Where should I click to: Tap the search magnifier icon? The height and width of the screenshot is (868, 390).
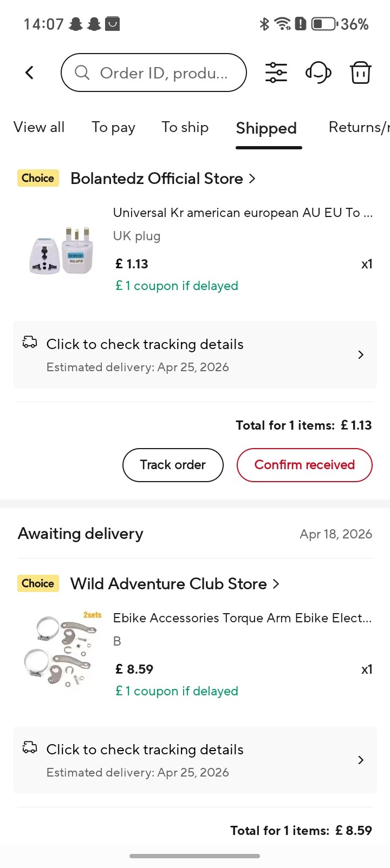(x=82, y=73)
